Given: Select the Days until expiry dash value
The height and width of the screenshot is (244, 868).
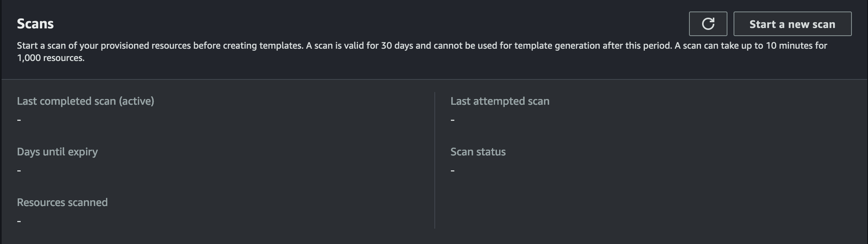Looking at the screenshot, I should click(18, 170).
